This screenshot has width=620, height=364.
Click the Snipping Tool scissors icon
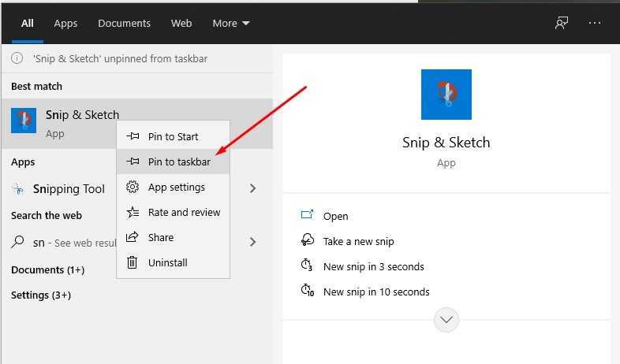coord(20,188)
